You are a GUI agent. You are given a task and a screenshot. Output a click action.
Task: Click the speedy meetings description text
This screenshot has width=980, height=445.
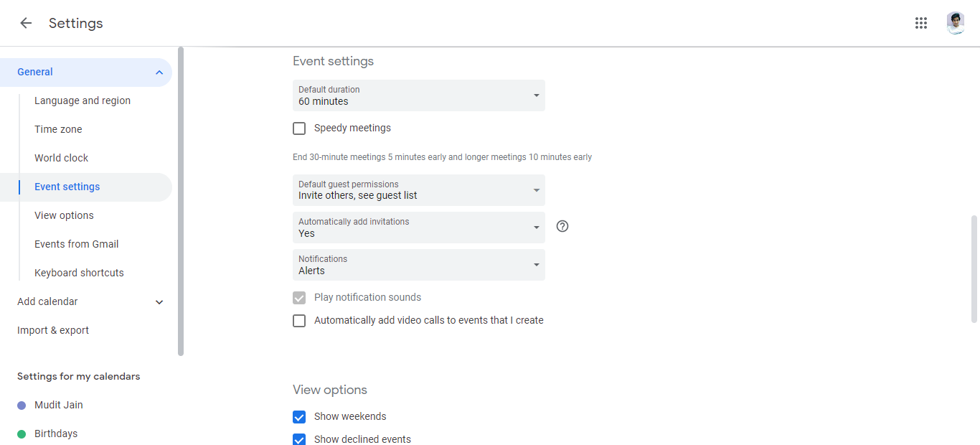tap(442, 157)
